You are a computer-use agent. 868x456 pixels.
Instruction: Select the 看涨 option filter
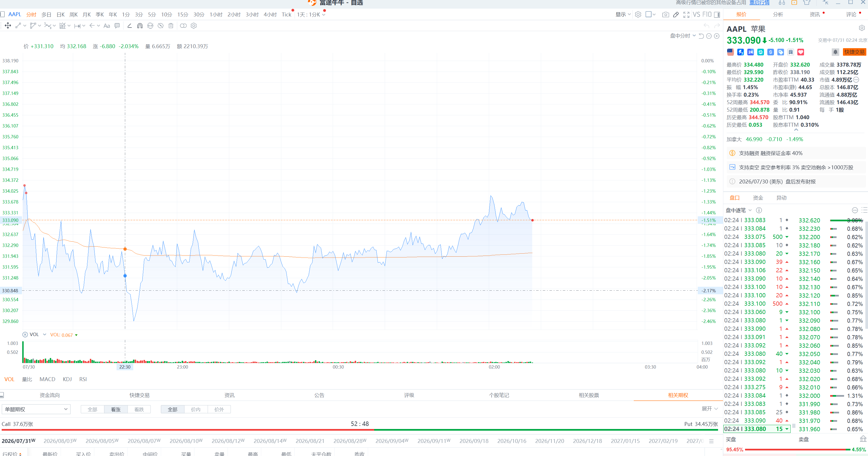pos(116,410)
